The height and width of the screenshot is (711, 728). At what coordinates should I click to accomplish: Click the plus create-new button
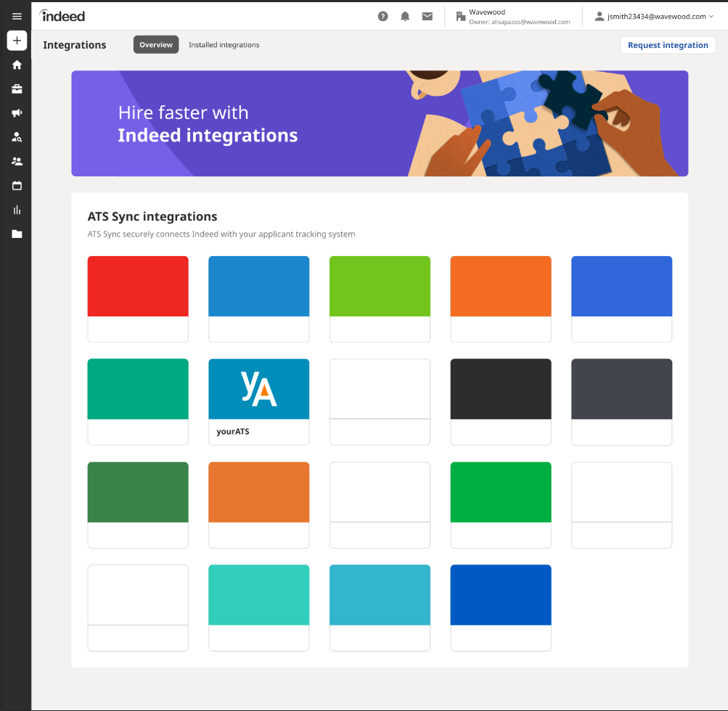pyautogui.click(x=17, y=41)
